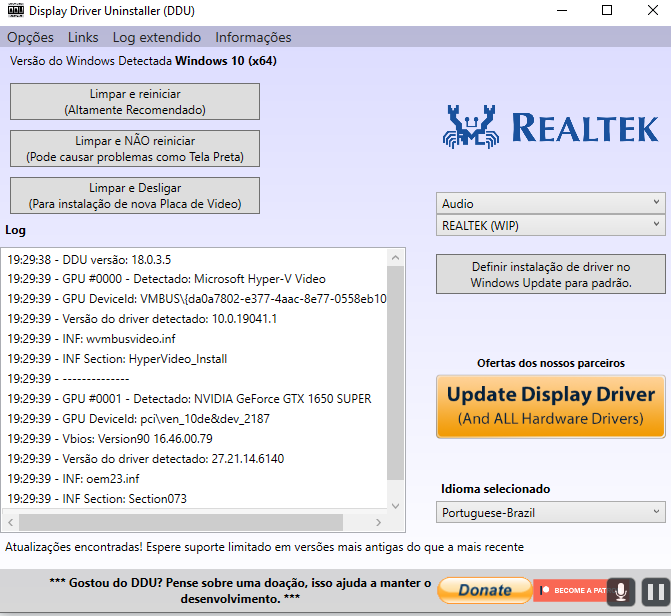This screenshot has height=616, width=671.
Task: Click the 'Idioma selecionado' label
Action: pos(496,489)
